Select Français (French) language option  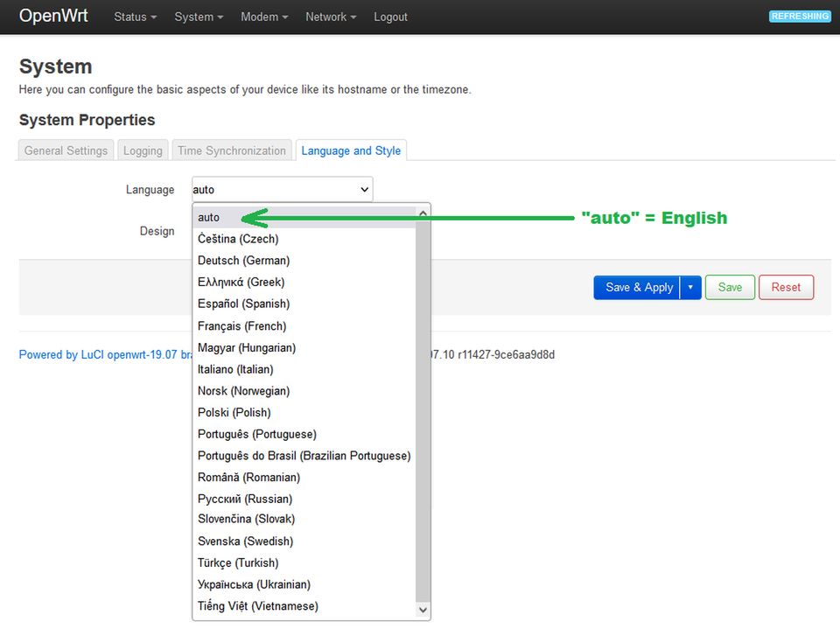(x=241, y=325)
